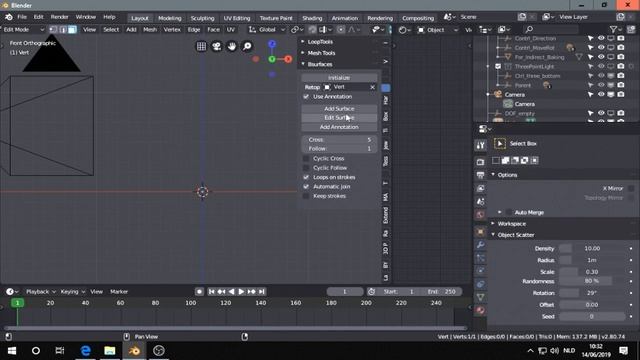This screenshot has width=640, height=360.
Task: Adjust the Cross value field
Action: (339, 140)
